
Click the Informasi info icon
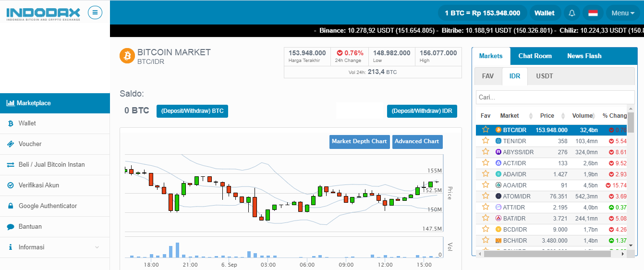(x=11, y=247)
